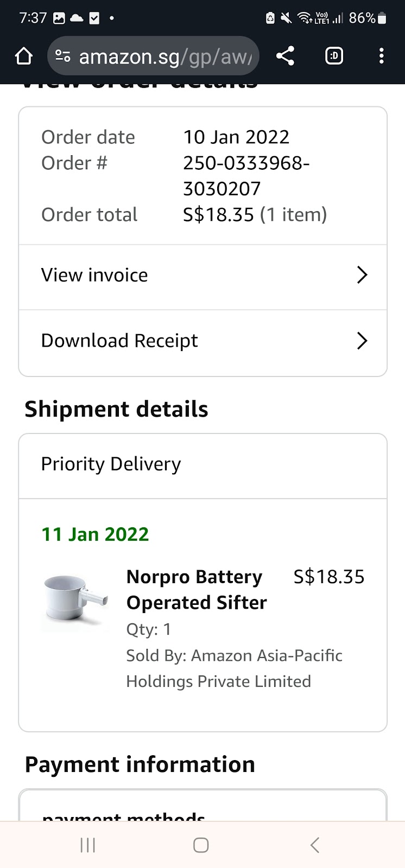The width and height of the screenshot is (405, 868).
Task: Tap Android home navigation button
Action: coord(201,845)
